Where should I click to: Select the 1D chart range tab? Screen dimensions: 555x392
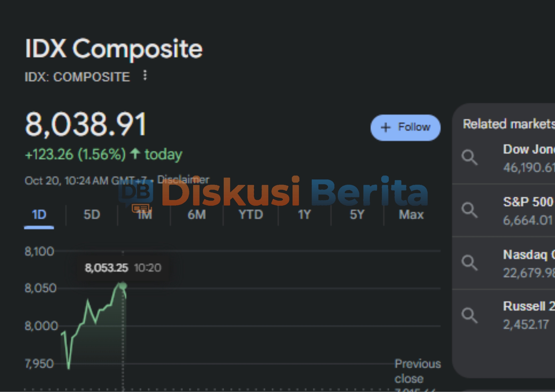click(x=39, y=214)
